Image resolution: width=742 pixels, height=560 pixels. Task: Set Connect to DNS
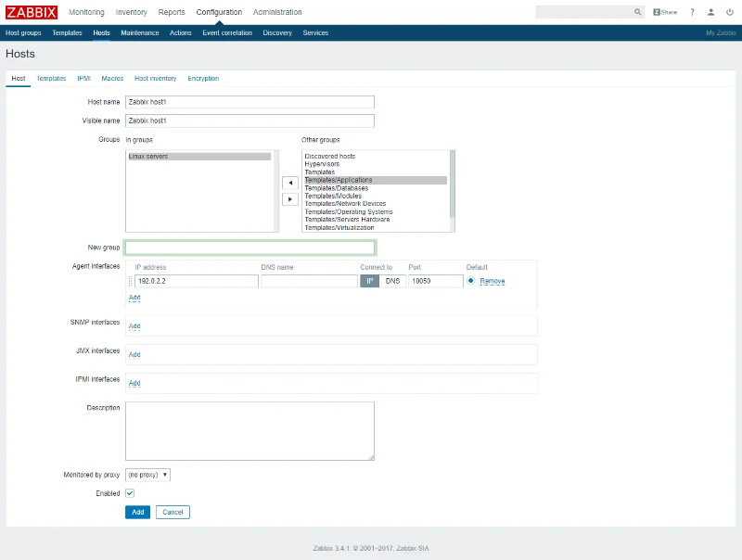(392, 281)
